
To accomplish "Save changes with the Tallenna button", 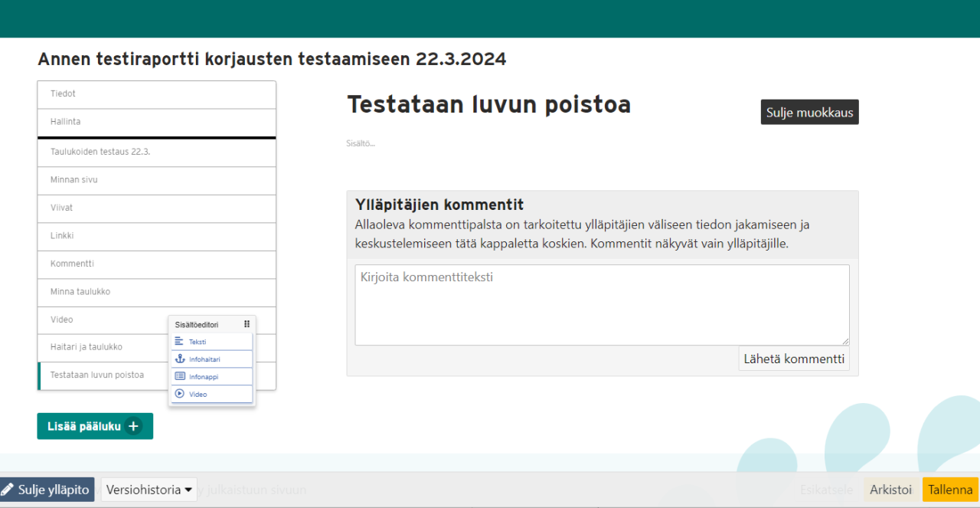I will coord(950,490).
